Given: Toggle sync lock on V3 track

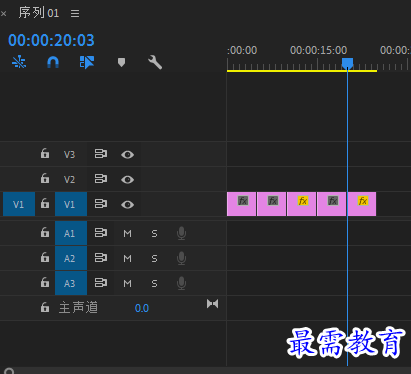Looking at the screenshot, I should coord(101,154).
